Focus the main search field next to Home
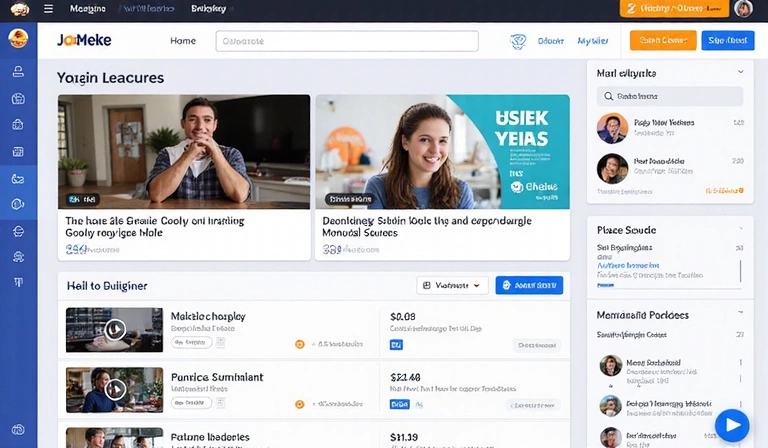This screenshot has height=448, width=768. [347, 41]
